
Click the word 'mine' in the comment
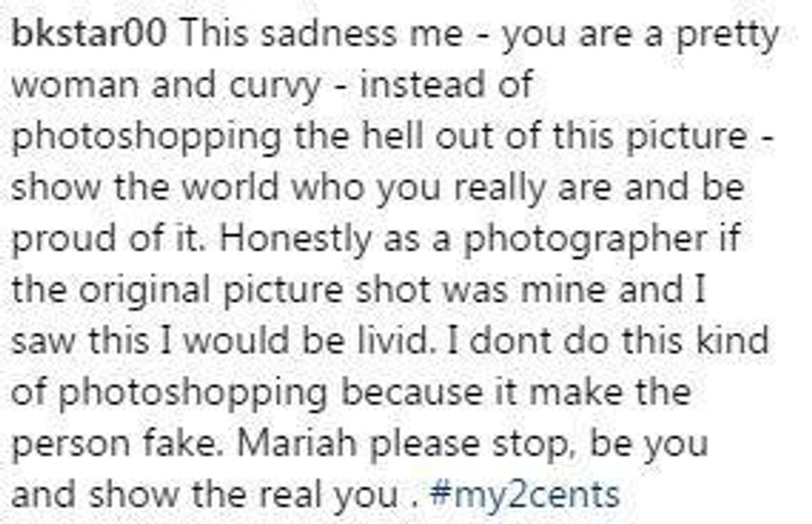tap(563, 290)
